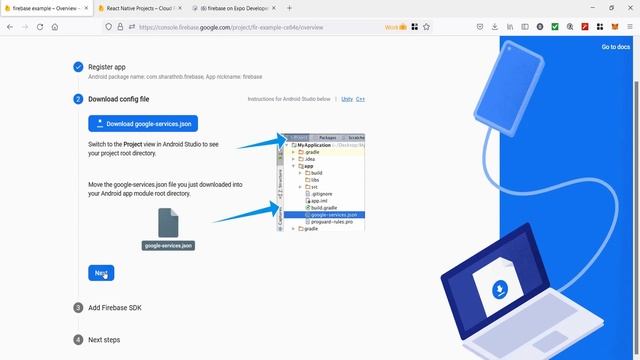Open the browser hamburger menu
The width and height of the screenshot is (640, 360).
[x=630, y=27]
